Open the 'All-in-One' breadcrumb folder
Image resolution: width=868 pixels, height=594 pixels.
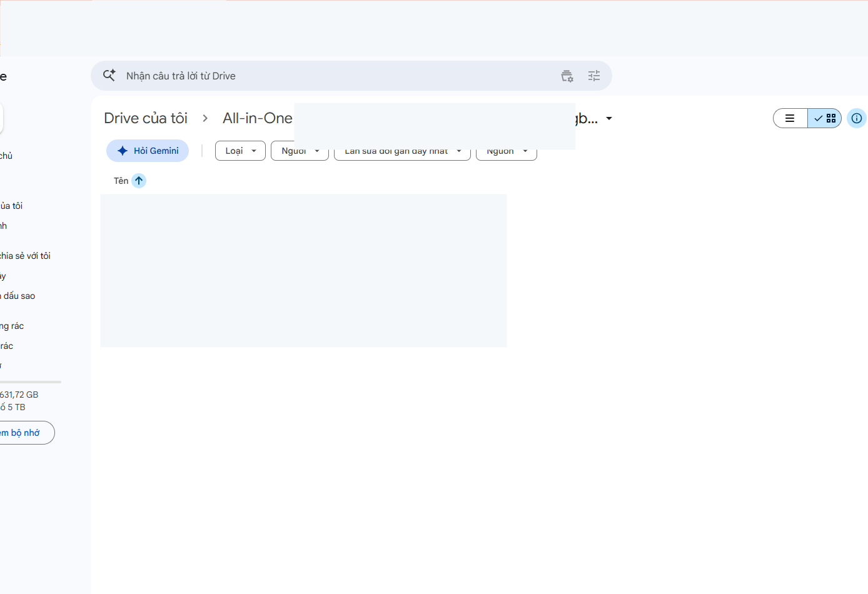pos(258,118)
